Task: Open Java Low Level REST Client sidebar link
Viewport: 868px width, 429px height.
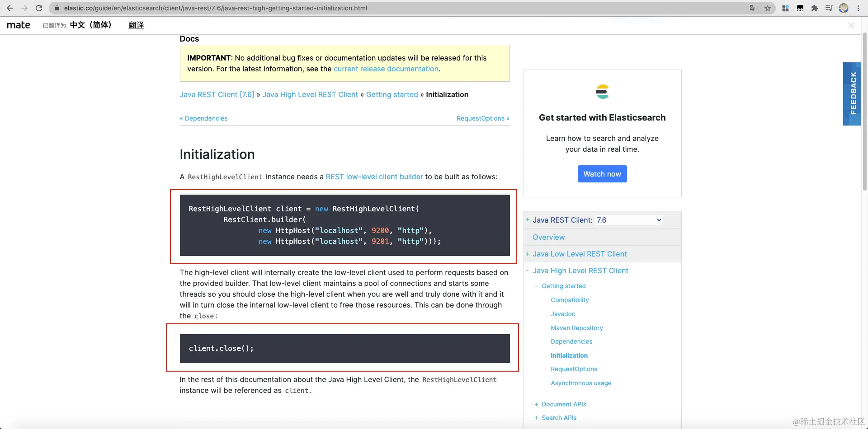Action: (580, 254)
